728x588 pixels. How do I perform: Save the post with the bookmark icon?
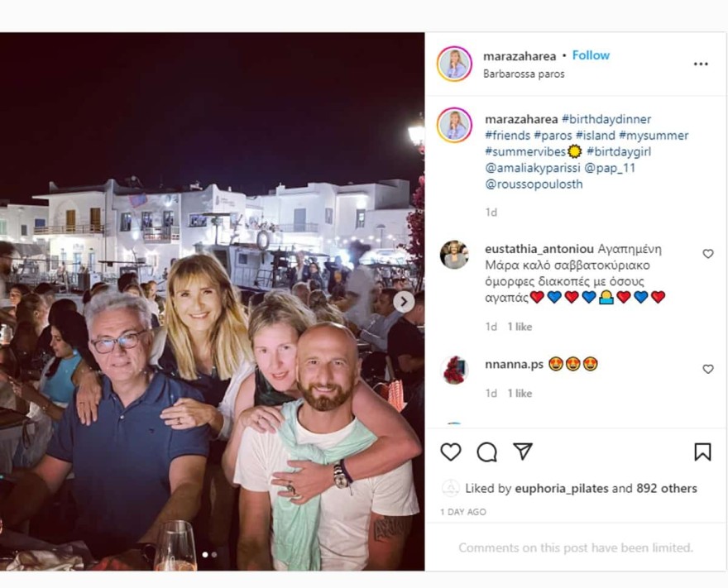click(x=704, y=452)
